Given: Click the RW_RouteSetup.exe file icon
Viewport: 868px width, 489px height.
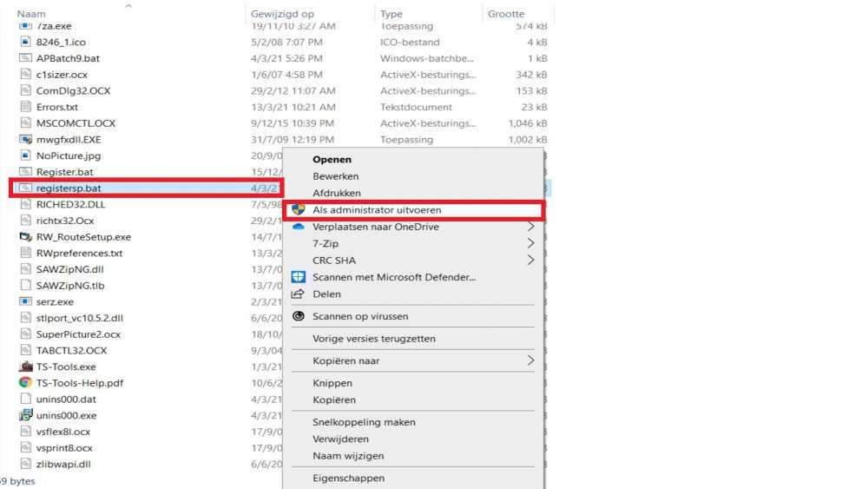Looking at the screenshot, I should click(25, 237).
